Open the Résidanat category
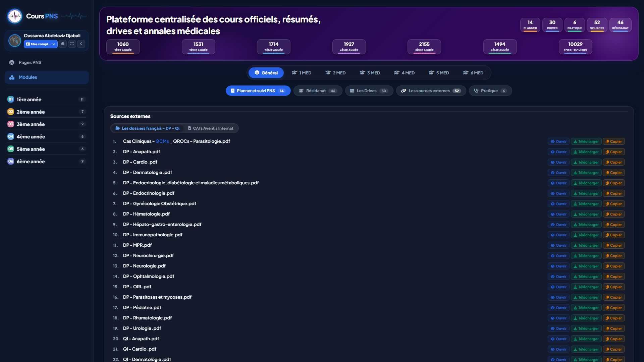This screenshot has height=362, width=644. (x=318, y=91)
